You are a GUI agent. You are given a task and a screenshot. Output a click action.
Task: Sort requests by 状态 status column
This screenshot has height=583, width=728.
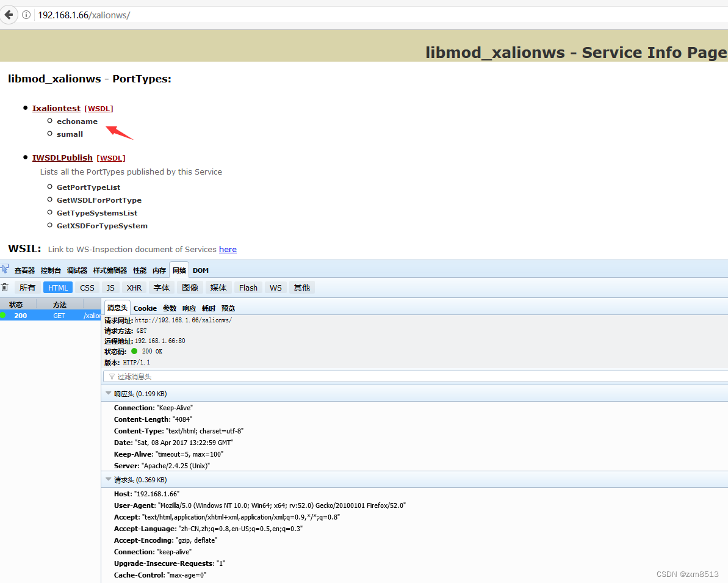[x=18, y=304]
